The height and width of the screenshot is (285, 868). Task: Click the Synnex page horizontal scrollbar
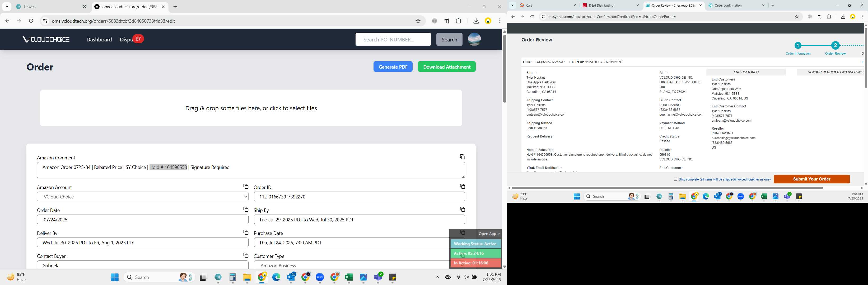[x=667, y=188]
